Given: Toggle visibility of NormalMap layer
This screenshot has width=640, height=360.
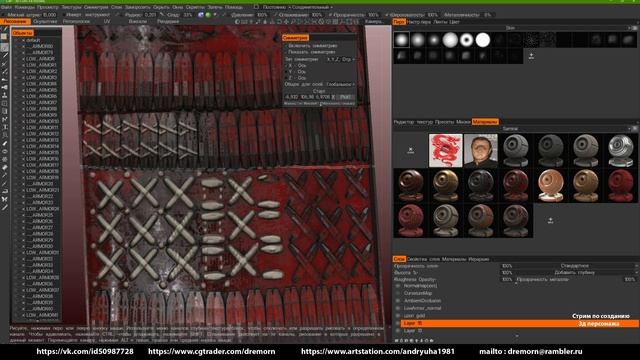Looking at the screenshot, I should (x=398, y=286).
